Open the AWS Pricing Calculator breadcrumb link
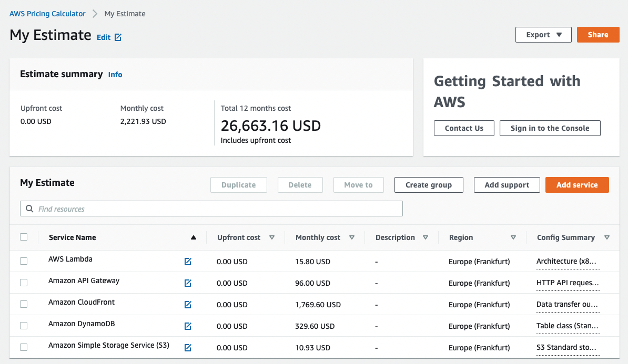The image size is (628, 364). pyautogui.click(x=48, y=14)
